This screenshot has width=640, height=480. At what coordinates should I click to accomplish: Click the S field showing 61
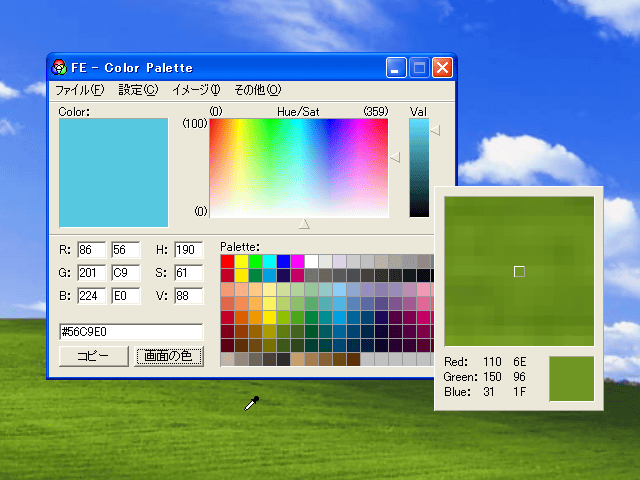189,273
